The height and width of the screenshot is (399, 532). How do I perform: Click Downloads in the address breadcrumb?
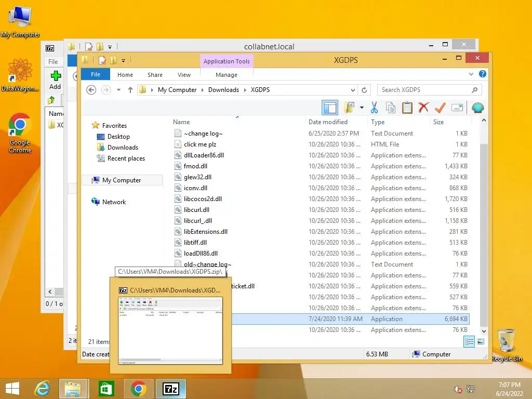pyautogui.click(x=223, y=90)
